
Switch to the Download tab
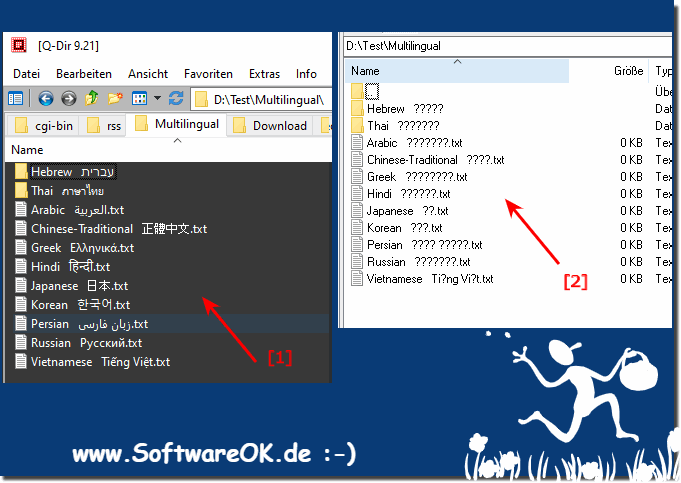[270, 126]
